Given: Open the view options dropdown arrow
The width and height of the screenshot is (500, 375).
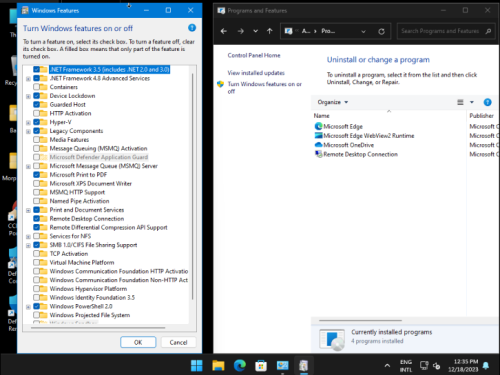Looking at the screenshot, I should [472, 102].
